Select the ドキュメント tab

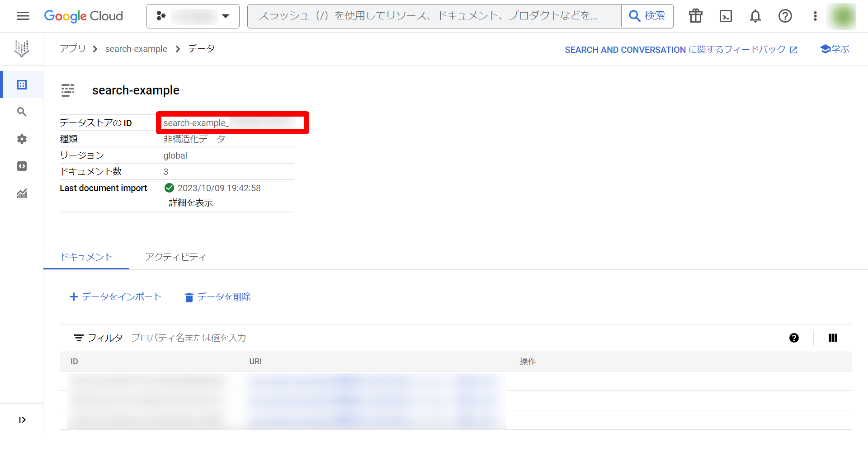[86, 257]
